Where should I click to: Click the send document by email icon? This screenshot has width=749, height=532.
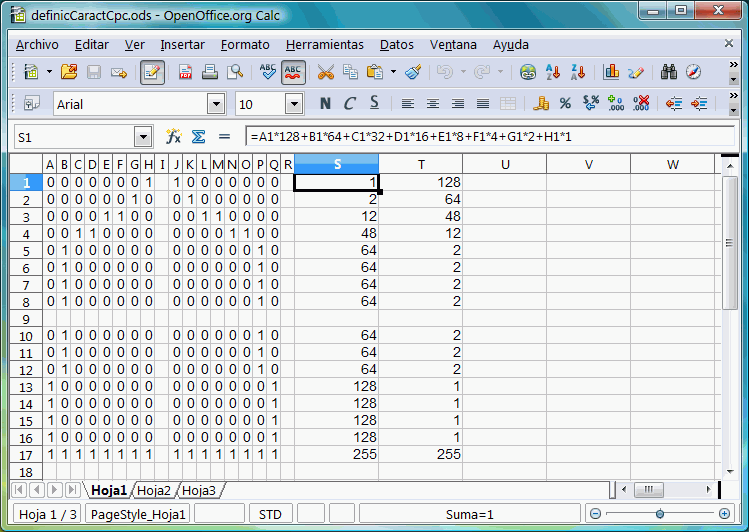(x=119, y=73)
